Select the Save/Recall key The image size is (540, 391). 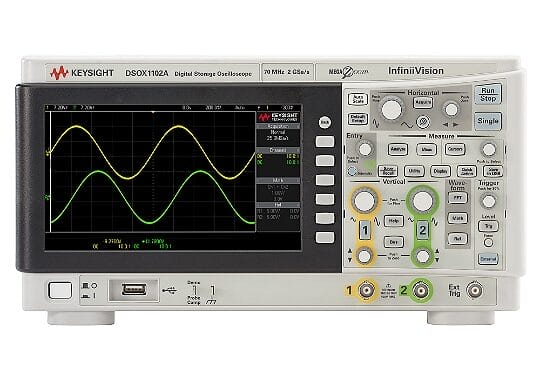388,171
